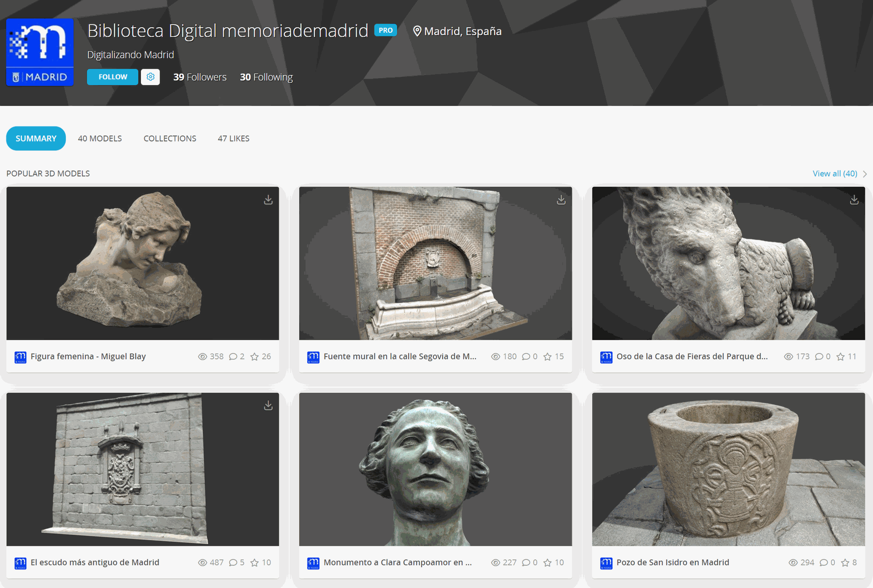Download El escudo más antiguo icon
The width and height of the screenshot is (873, 588).
pos(268,406)
